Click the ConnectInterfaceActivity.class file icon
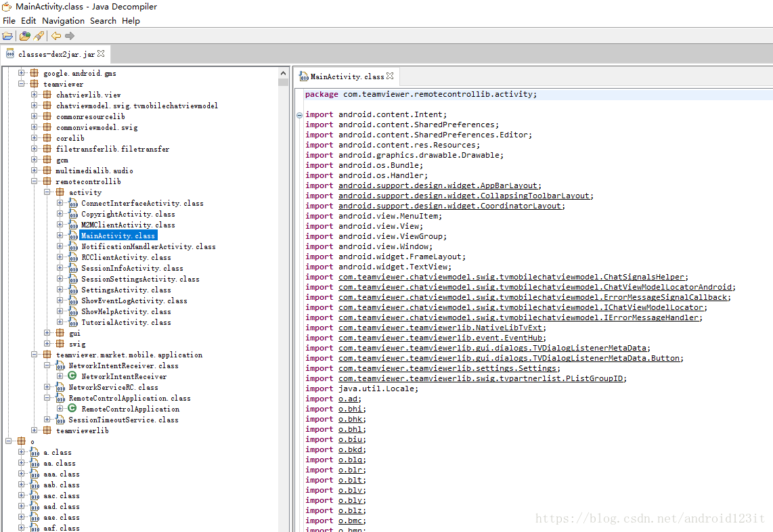The image size is (773, 532). tap(73, 203)
